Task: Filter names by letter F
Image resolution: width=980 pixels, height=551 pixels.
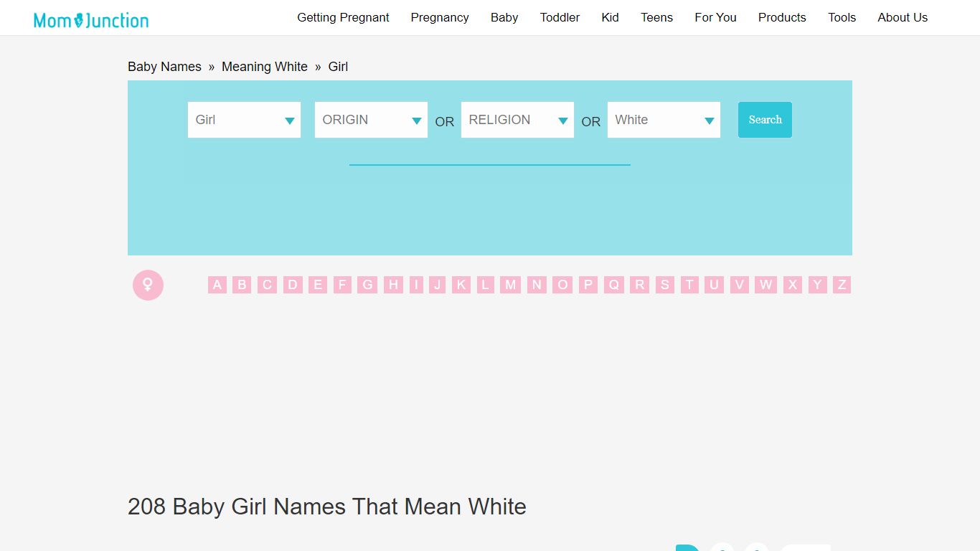Action: pos(342,285)
